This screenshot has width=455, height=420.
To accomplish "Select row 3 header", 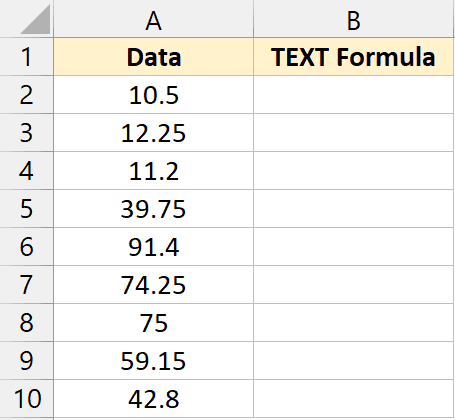I will click(x=27, y=133).
